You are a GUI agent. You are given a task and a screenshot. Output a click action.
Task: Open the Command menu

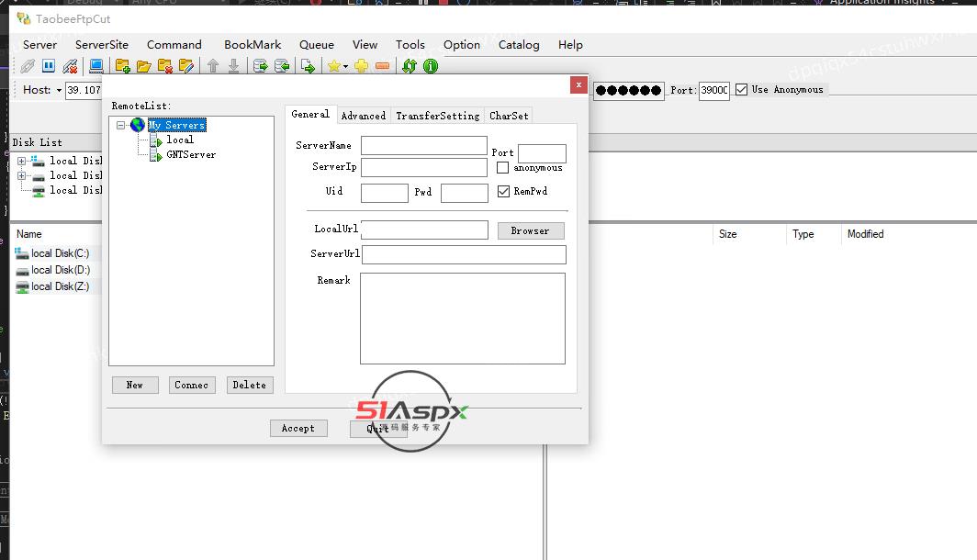174,45
